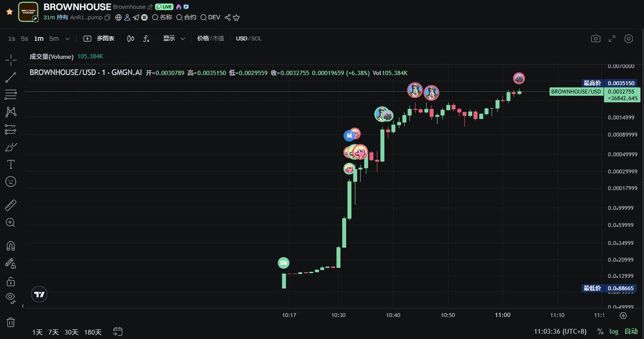Select the Fibonacci retracement tool

click(11, 95)
